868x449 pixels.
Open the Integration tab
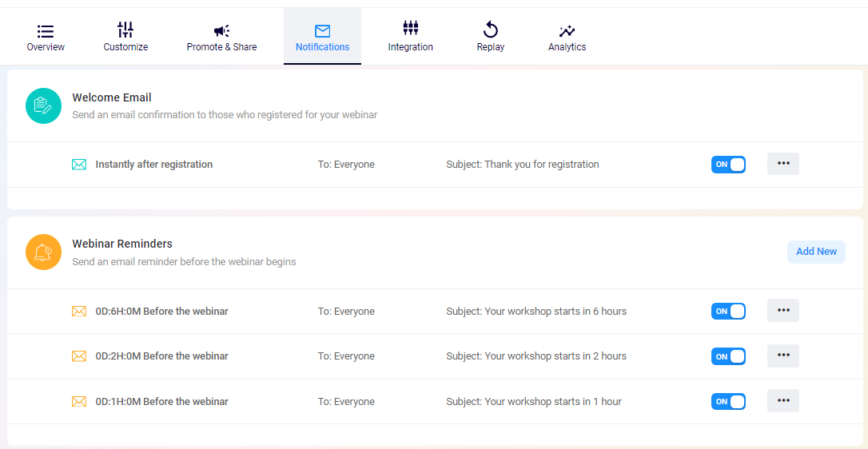coord(410,38)
